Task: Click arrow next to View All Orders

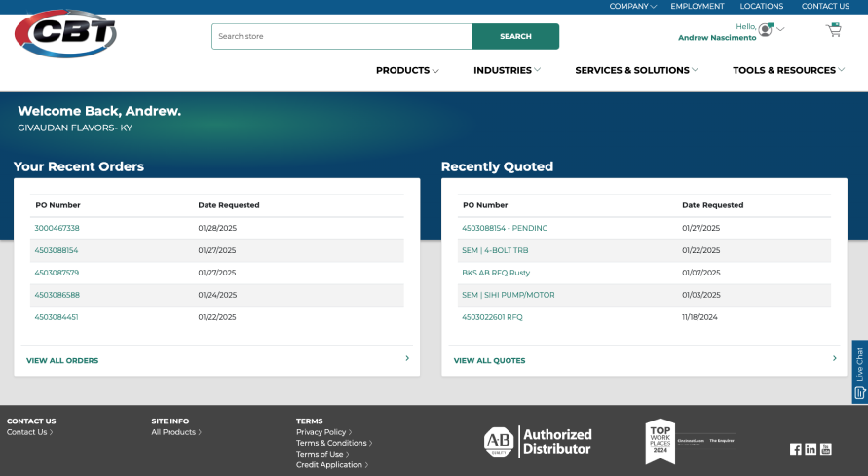Action: click(x=407, y=358)
